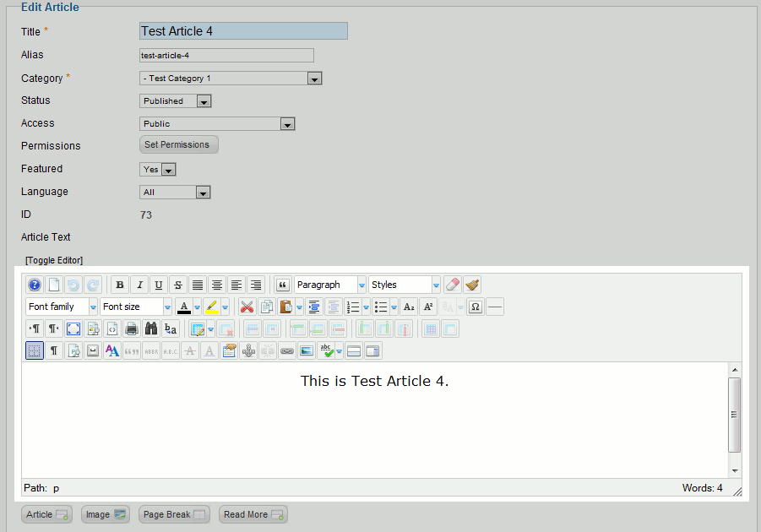
Task: Expand bulleted list style options
Action: click(394, 307)
